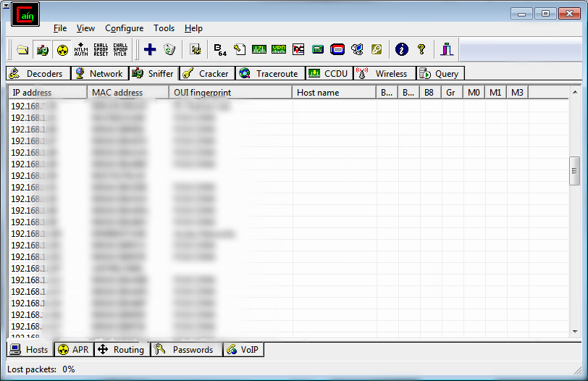The image size is (588, 381).
Task: Click the vertical scrollbar thumb in host list
Action: pos(575,171)
